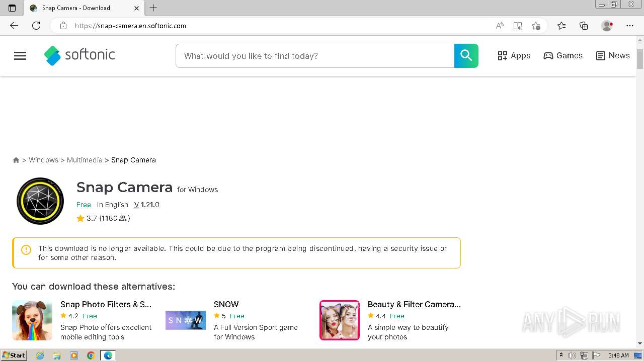Image resolution: width=644 pixels, height=362 pixels.
Task: Open File Explorer from taskbar
Action: [57, 355]
